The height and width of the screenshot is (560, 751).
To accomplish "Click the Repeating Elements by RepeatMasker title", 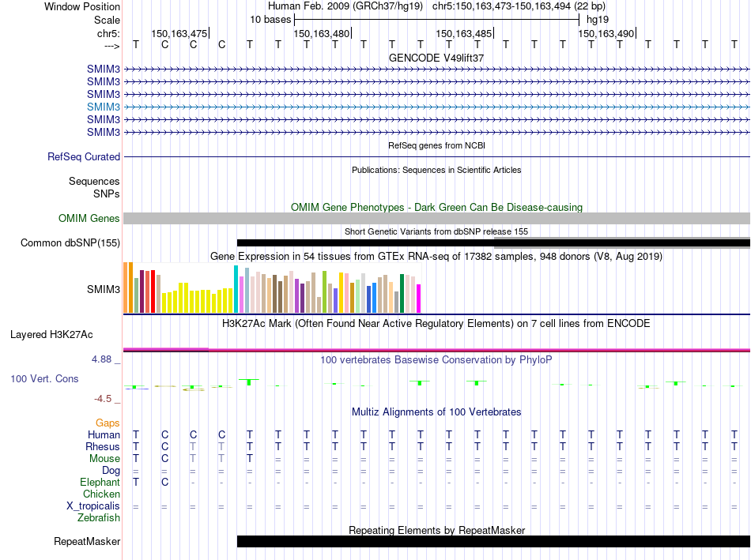I will pyautogui.click(x=436, y=530).
